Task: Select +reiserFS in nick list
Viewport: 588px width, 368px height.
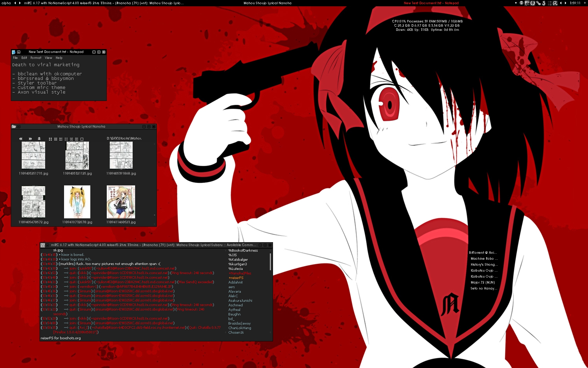Action: tap(236, 278)
